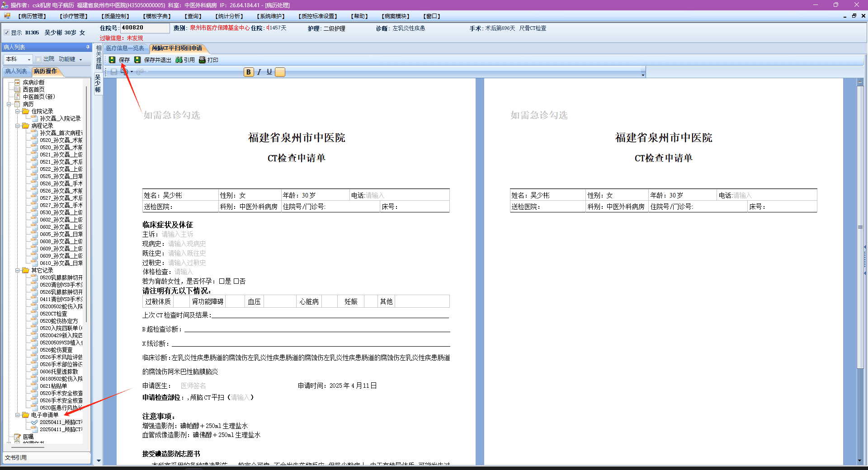This screenshot has width=868, height=470.
Task: Select the 孙文磊_入院记录 tree item
Action: 60,118
